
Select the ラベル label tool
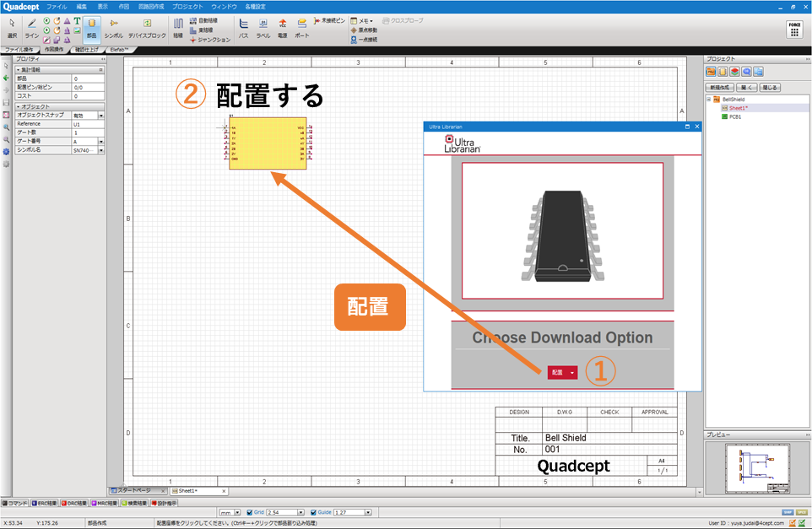[263, 29]
